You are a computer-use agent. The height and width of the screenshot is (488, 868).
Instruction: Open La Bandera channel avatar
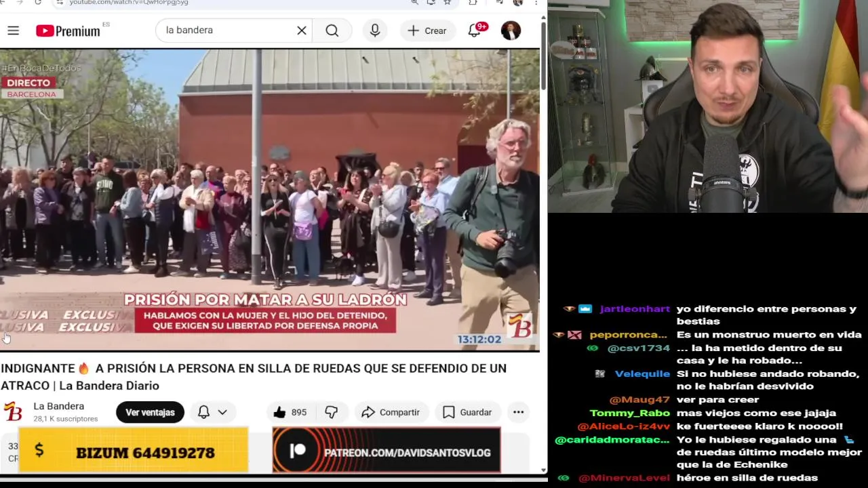pyautogui.click(x=13, y=411)
